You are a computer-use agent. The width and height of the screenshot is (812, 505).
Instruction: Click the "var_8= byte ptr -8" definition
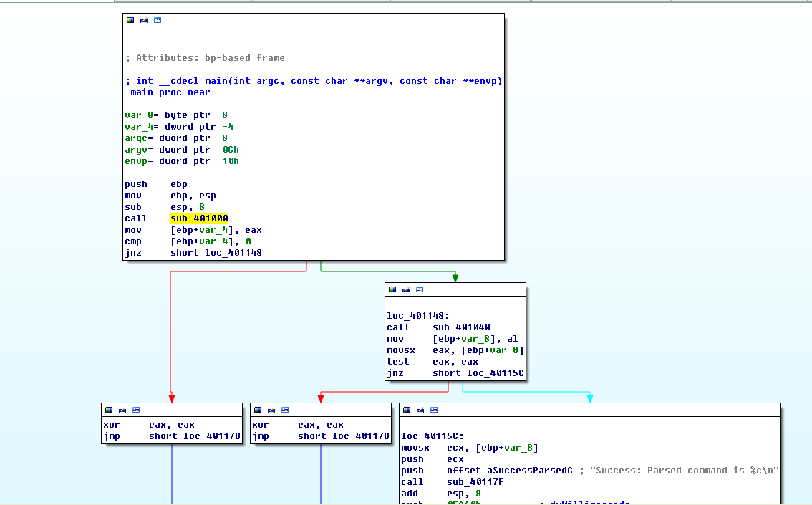point(176,115)
